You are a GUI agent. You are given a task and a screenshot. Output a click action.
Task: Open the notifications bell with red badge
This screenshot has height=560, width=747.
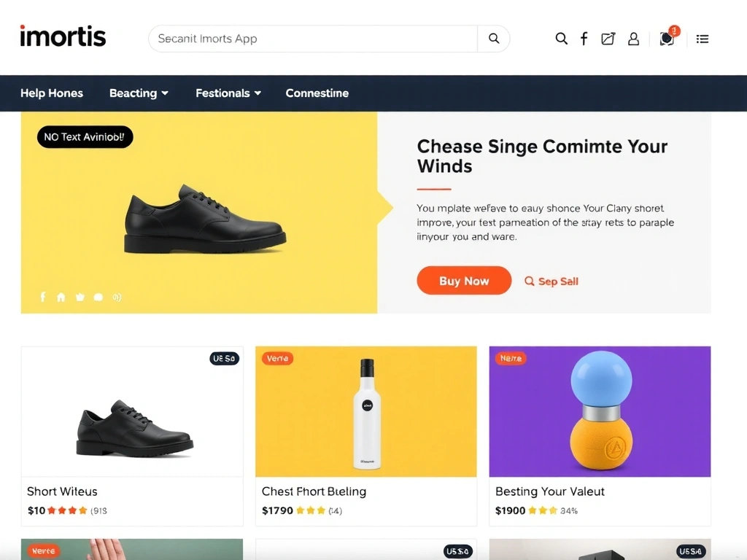click(x=665, y=39)
